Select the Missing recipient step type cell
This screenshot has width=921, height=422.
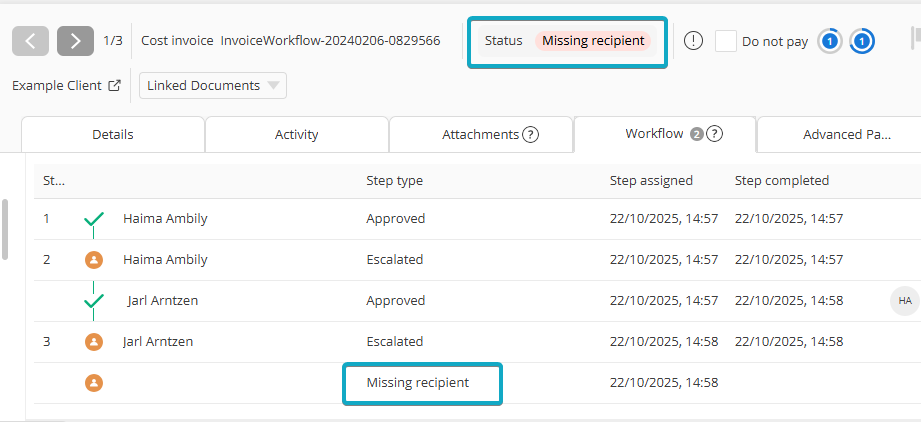click(x=417, y=383)
